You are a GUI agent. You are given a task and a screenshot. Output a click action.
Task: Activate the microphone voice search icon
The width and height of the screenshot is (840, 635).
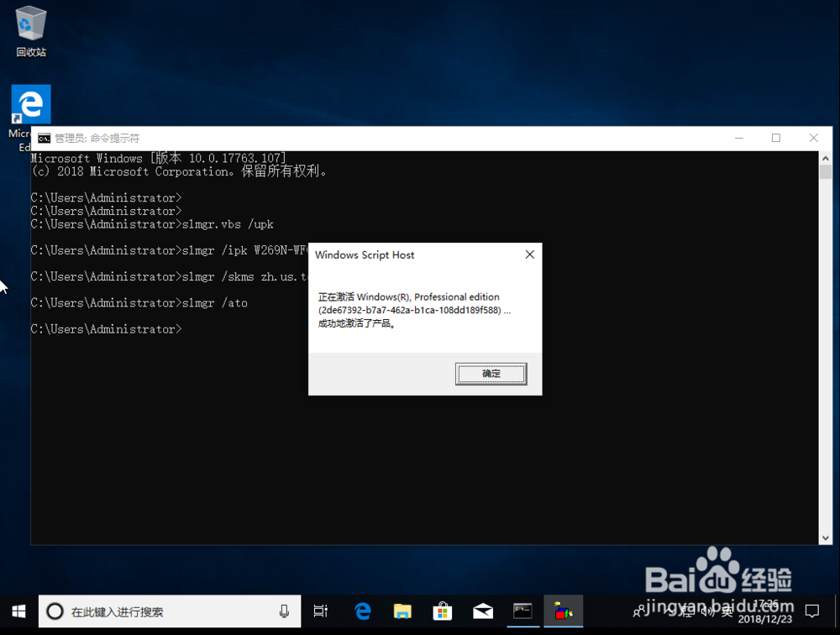tap(284, 611)
